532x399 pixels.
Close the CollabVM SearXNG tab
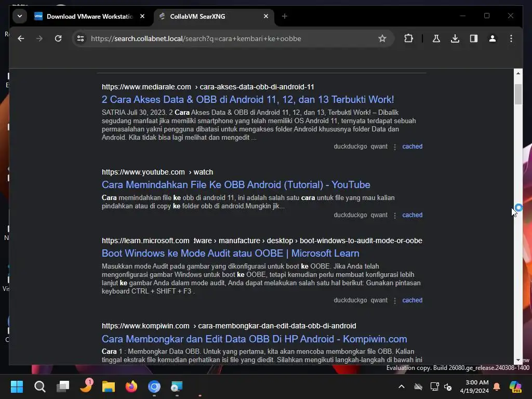pos(266,16)
